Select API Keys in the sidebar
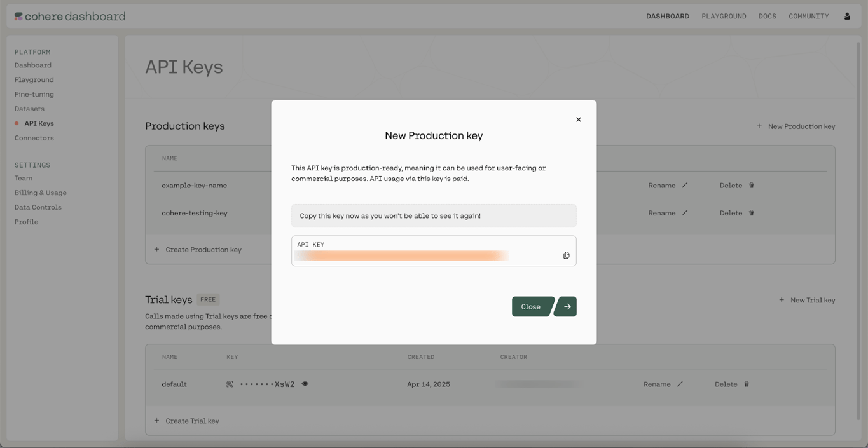This screenshot has width=868, height=448. [x=39, y=124]
